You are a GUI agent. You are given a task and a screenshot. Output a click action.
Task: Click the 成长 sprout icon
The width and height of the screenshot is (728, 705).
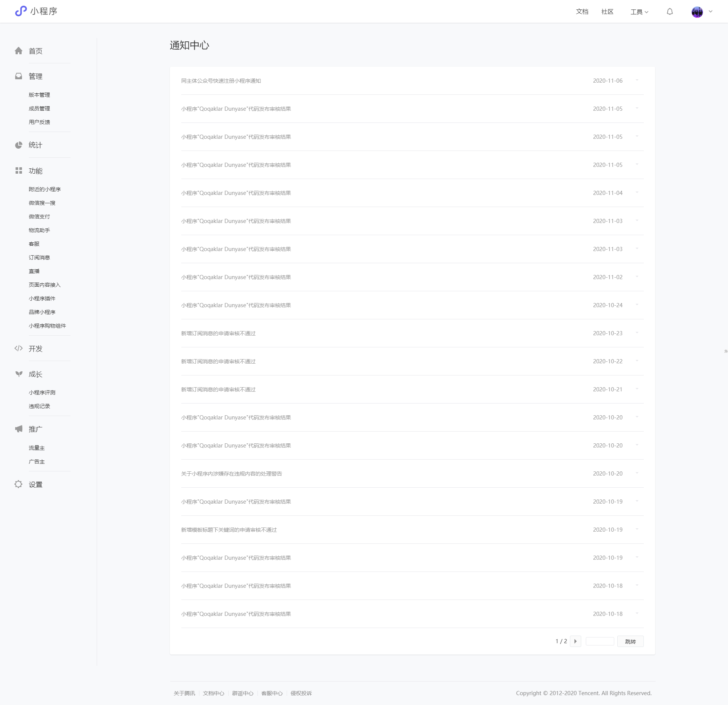pos(19,374)
